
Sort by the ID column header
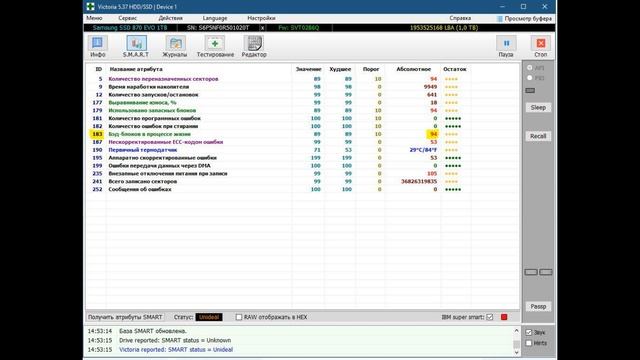98,69
